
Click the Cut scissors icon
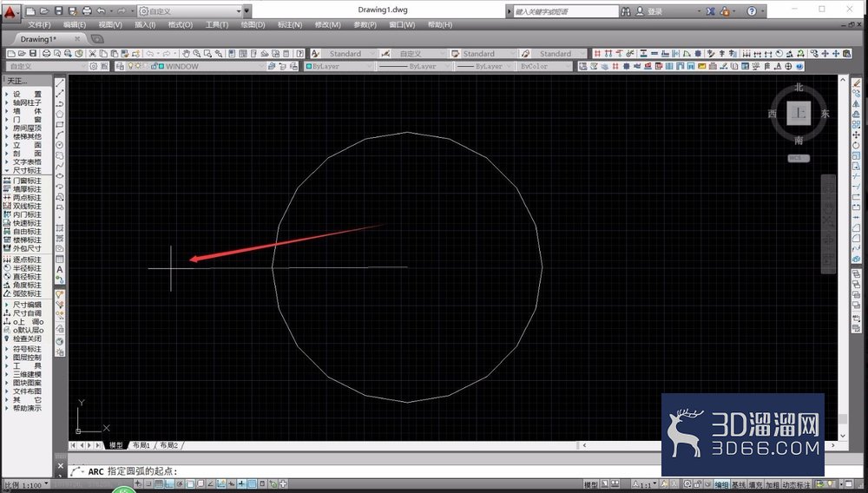(93, 54)
